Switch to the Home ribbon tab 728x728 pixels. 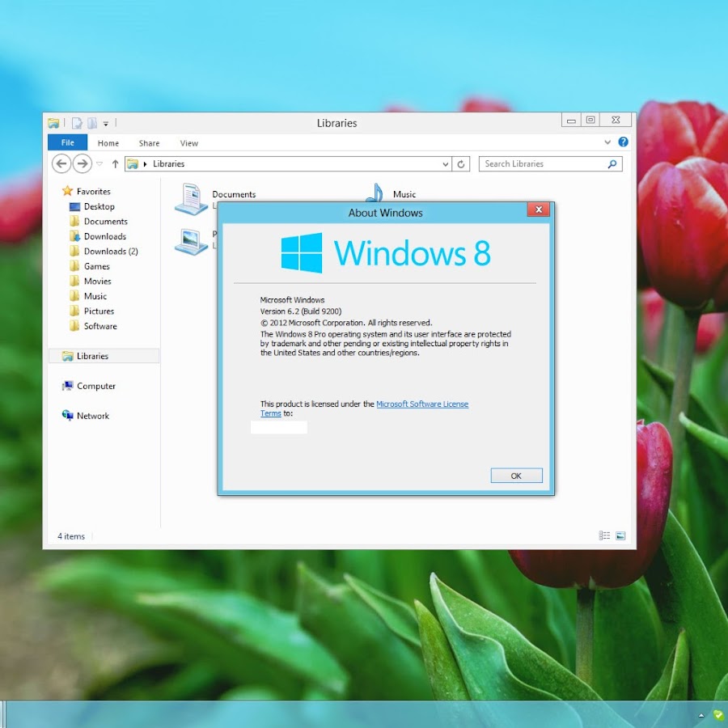coord(108,143)
